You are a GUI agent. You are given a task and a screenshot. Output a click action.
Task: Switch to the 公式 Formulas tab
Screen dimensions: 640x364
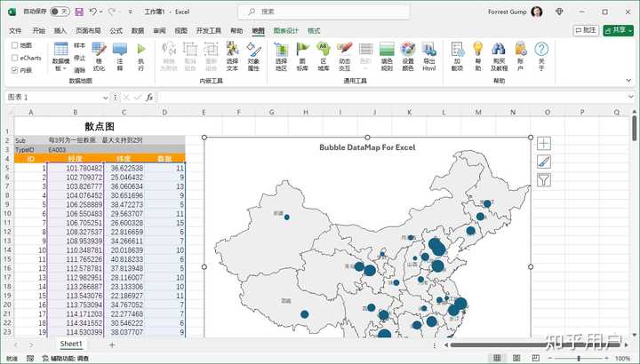point(116,30)
